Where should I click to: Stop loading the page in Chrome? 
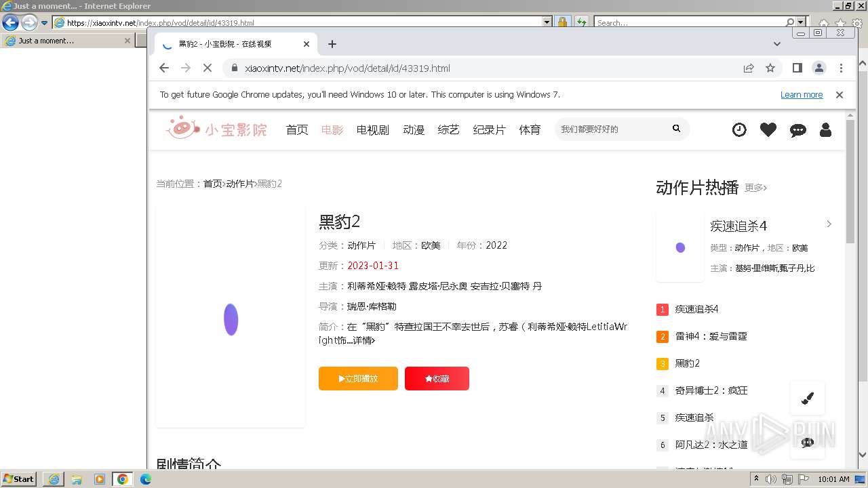pos(208,68)
